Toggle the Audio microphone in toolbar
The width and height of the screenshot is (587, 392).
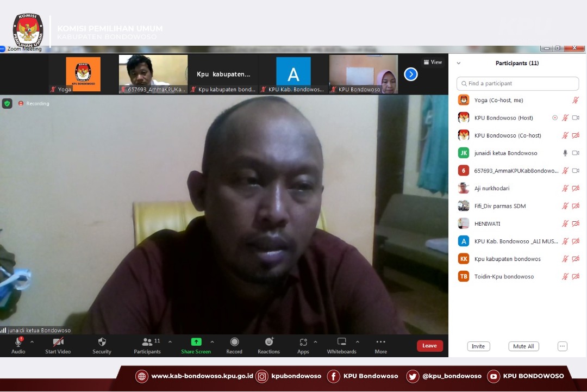[x=18, y=342]
